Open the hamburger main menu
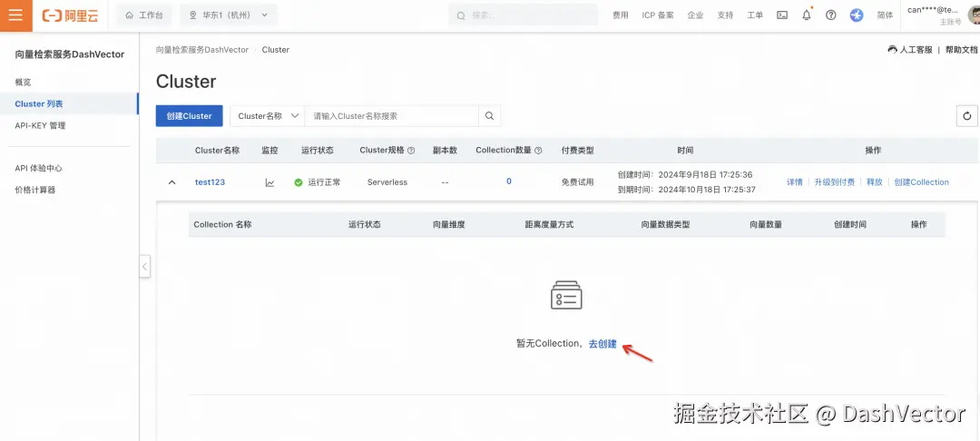980x441 pixels. coord(15,15)
